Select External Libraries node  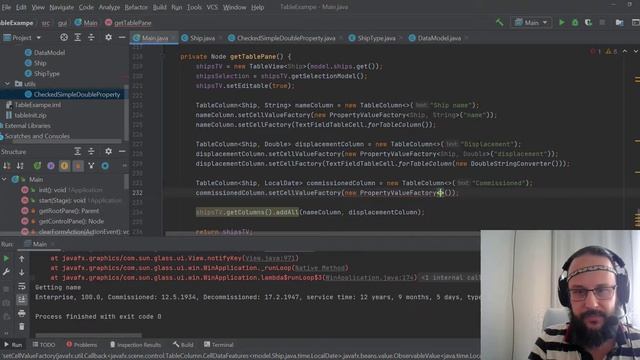(27, 126)
